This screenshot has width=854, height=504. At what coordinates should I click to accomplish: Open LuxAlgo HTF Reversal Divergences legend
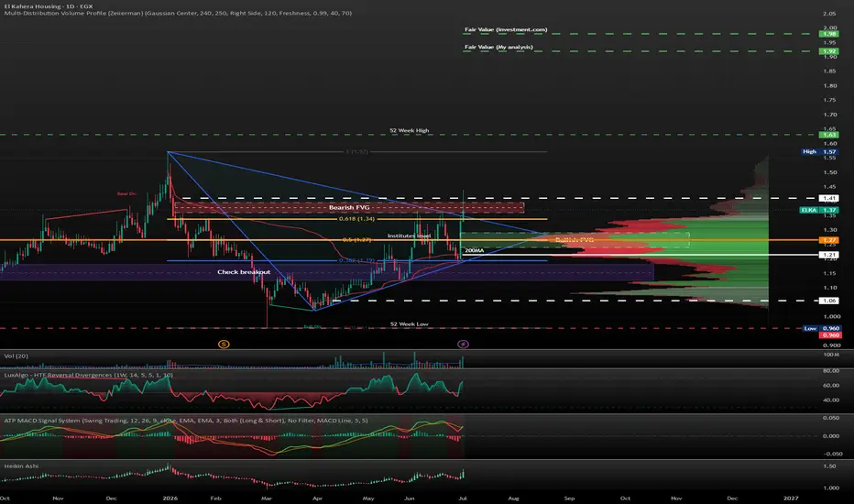(x=88, y=375)
